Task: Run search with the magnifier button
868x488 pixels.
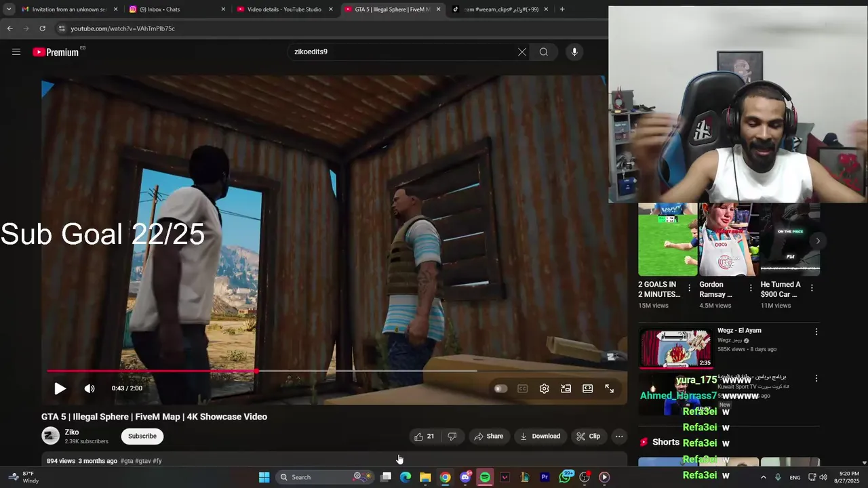Action: click(544, 52)
